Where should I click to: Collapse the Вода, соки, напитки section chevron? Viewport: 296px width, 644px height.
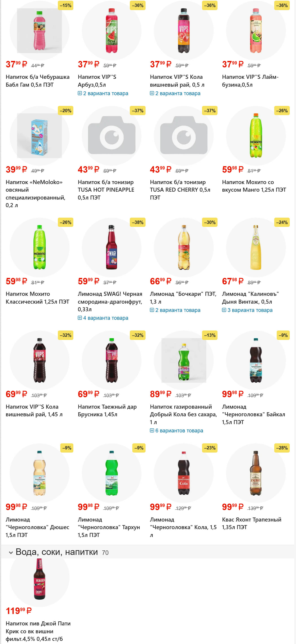[x=11, y=552]
